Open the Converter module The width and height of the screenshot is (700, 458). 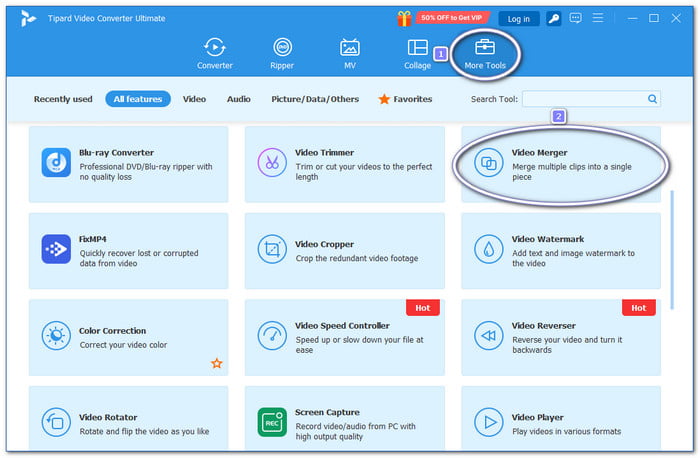coord(215,54)
